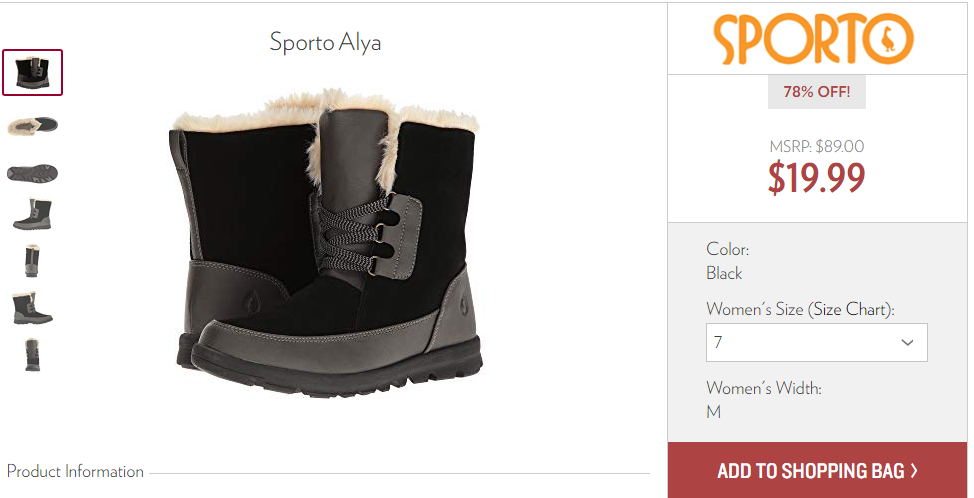Click the Black color label
This screenshot has height=498, width=974.
tap(724, 273)
